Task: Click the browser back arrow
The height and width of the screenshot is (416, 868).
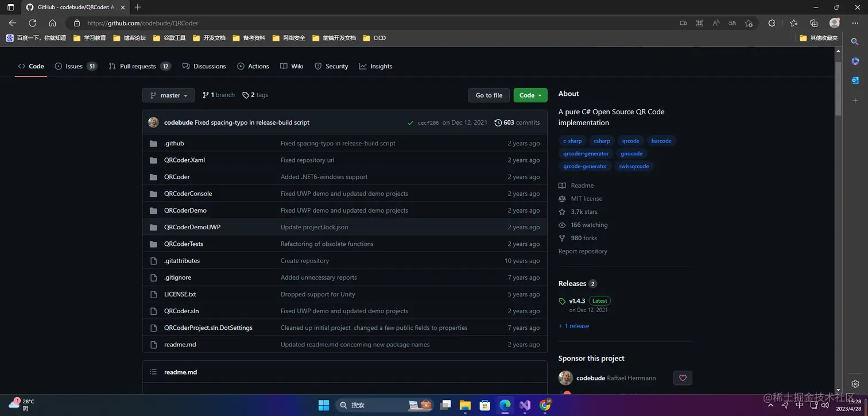Action: pos(13,23)
